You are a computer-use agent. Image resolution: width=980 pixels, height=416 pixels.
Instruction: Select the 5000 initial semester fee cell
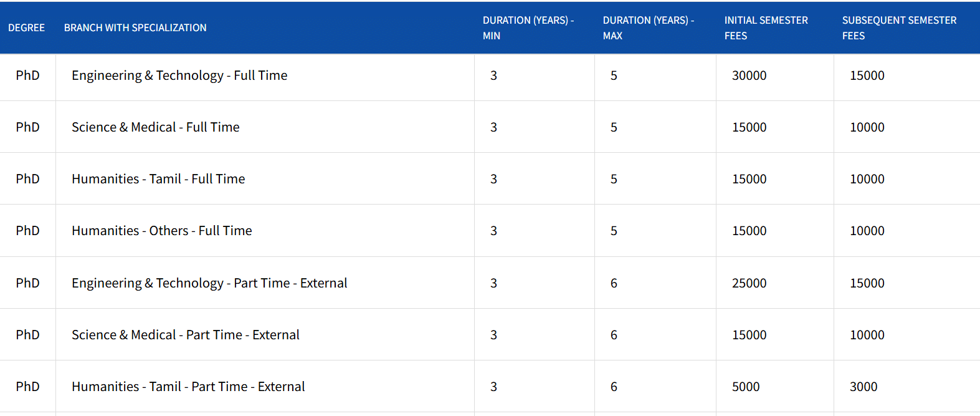point(746,387)
